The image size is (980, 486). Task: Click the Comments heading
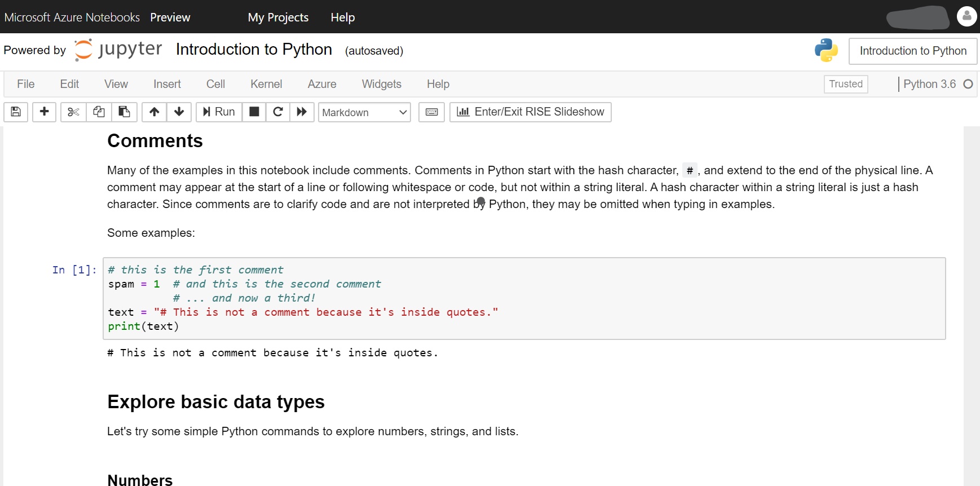pos(155,141)
